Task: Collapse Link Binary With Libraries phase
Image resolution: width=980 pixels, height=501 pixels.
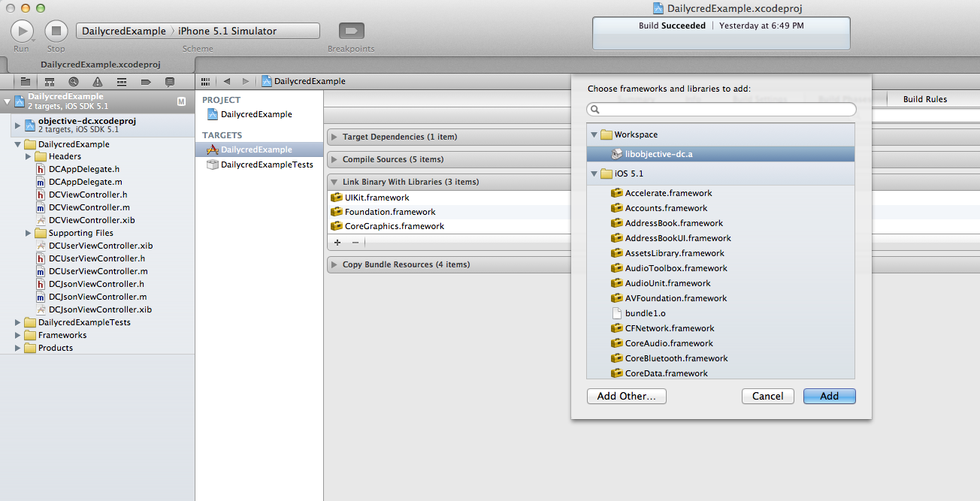Action: 334,183
